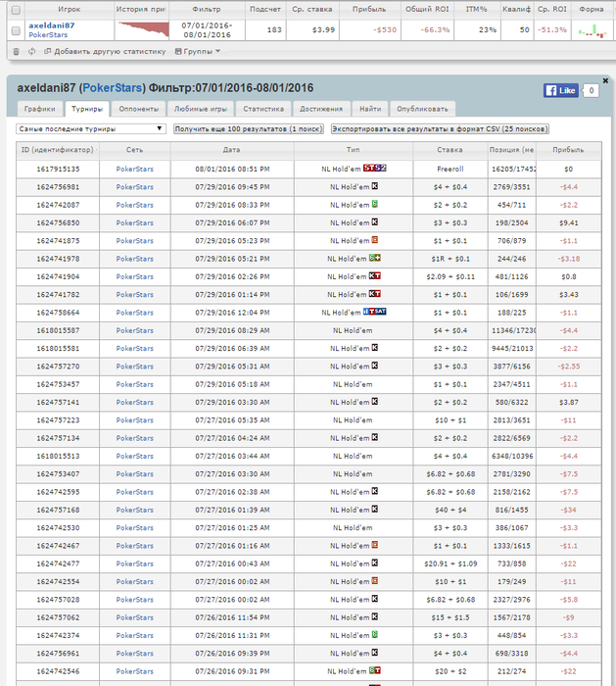Click knockout icon in tournament 1618015581 row

tap(375, 348)
